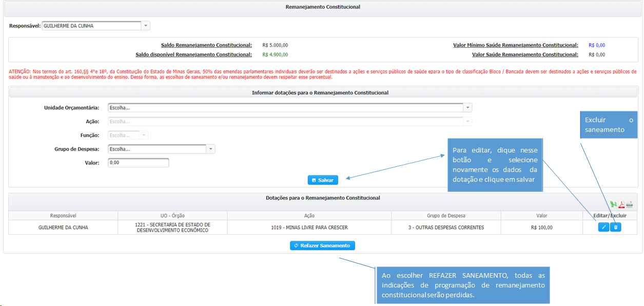
Task: Open the Responsável dropdown arrow
Action: [x=146, y=26]
